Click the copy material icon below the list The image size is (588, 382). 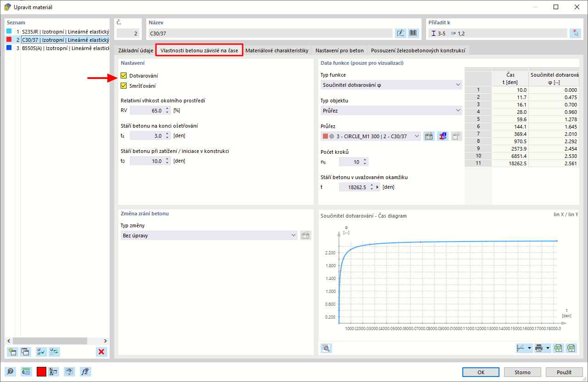[x=25, y=352]
